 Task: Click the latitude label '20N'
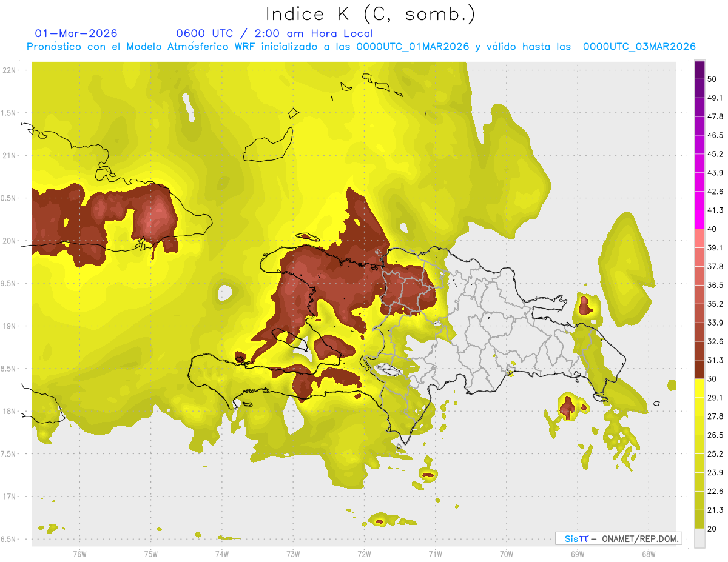point(10,241)
